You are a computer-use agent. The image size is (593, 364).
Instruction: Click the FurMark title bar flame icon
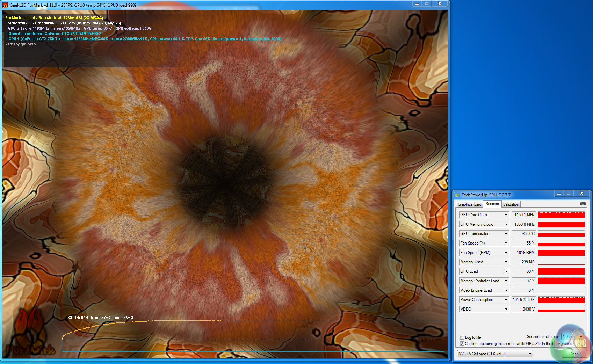pyautogui.click(x=5, y=5)
